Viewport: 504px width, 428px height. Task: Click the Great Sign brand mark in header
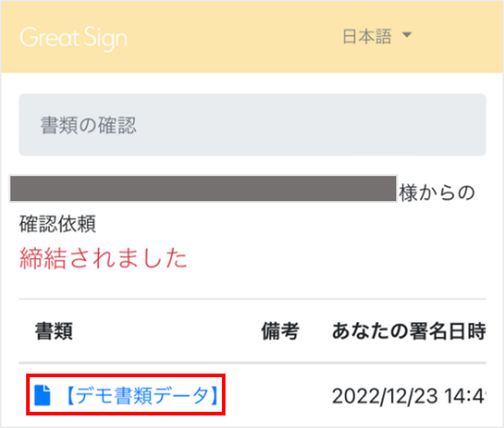click(73, 37)
